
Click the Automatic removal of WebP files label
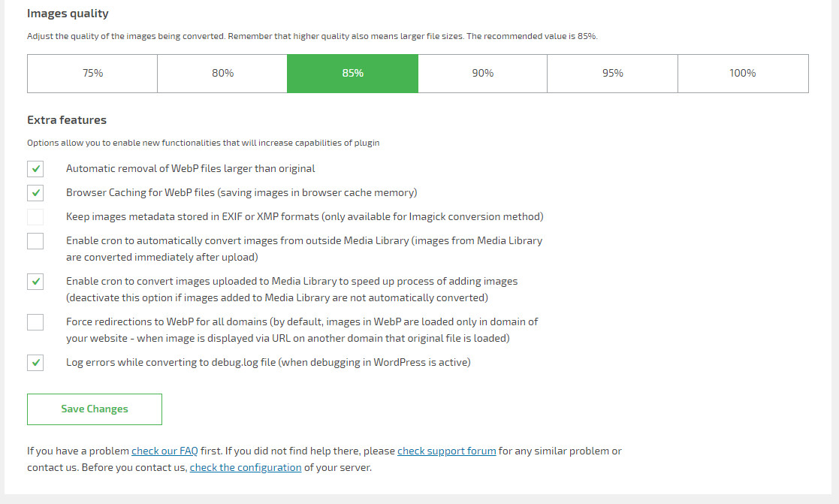click(191, 169)
